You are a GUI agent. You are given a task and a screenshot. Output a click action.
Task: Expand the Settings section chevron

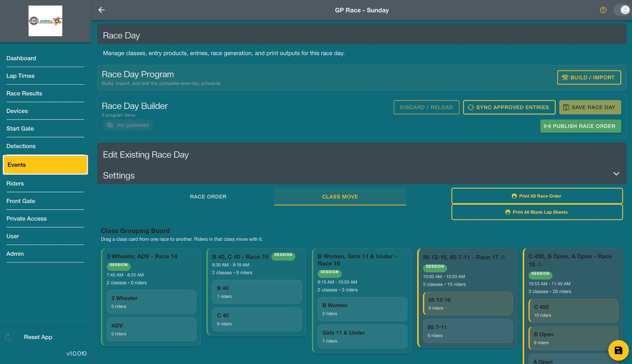pyautogui.click(x=616, y=174)
